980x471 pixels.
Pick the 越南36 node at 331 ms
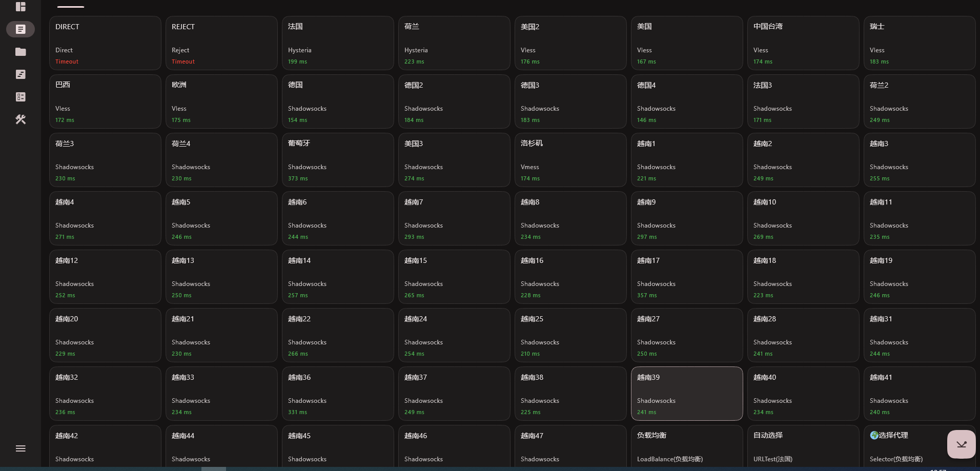[x=338, y=394]
